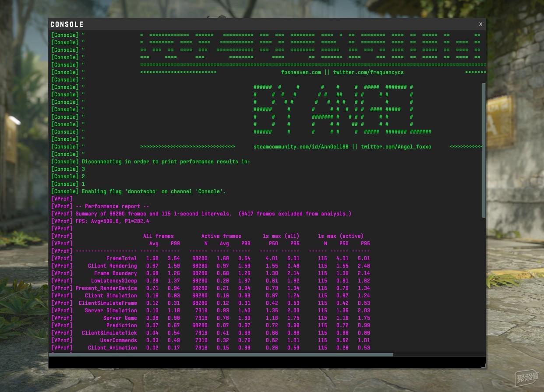Click the '1s max (all)' column header
The height and width of the screenshot is (392, 544).
(281, 236)
